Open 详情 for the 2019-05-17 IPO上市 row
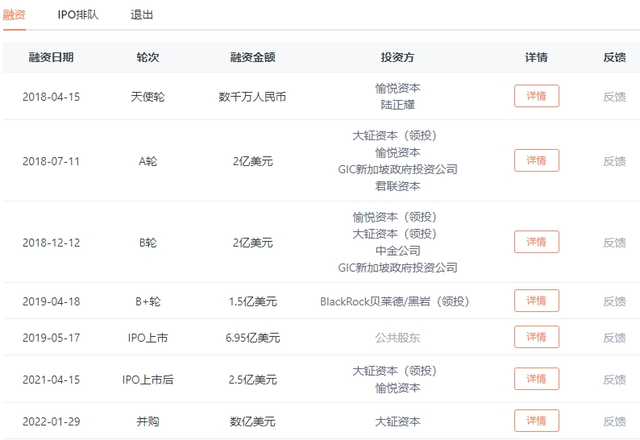640x440 pixels. coord(536,338)
